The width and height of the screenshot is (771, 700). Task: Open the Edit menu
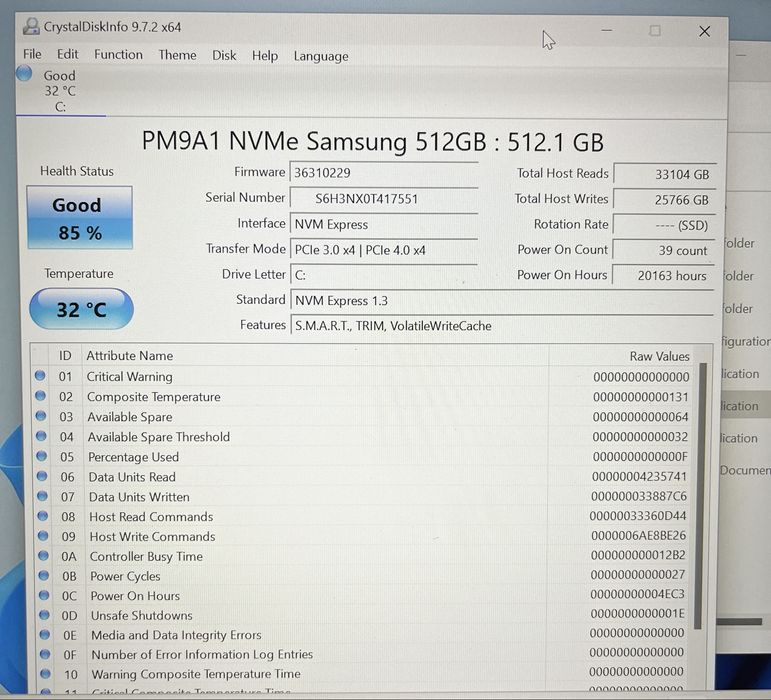[67, 54]
